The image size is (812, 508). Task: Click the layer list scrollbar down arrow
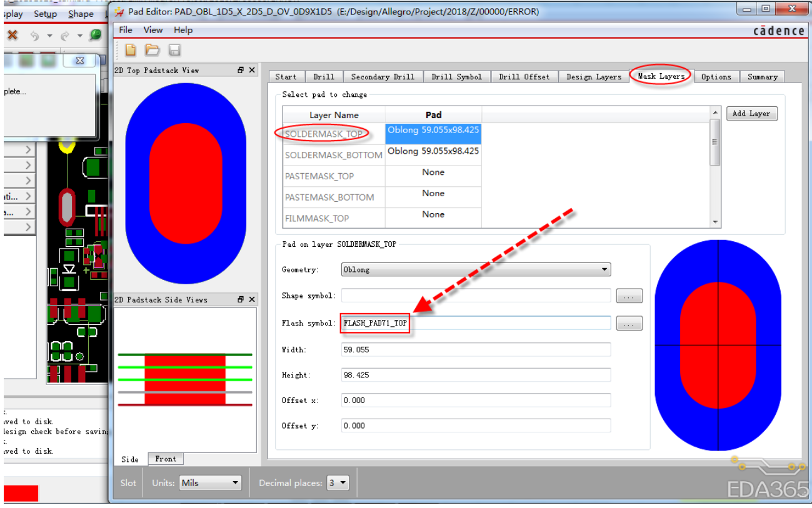pos(715,222)
